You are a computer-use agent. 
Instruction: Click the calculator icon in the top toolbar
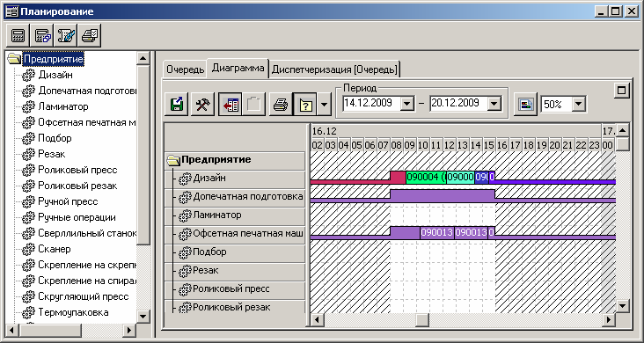[18, 35]
